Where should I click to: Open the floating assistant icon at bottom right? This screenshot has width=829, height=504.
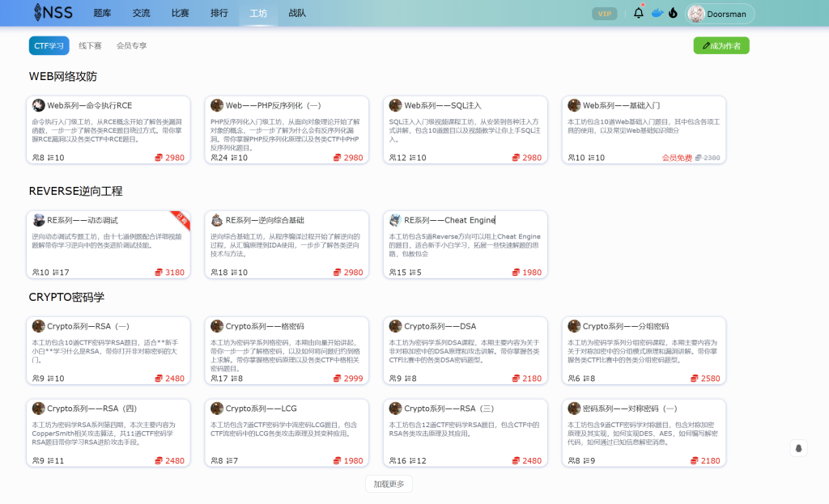click(x=797, y=447)
